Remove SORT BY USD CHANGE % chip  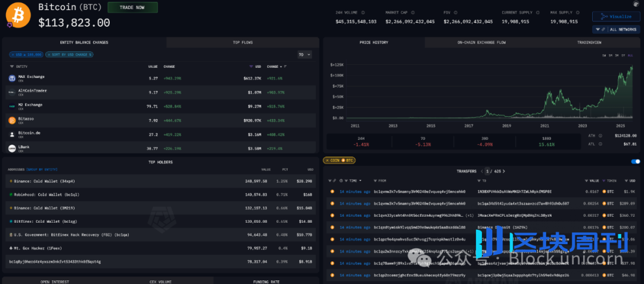pos(49,55)
